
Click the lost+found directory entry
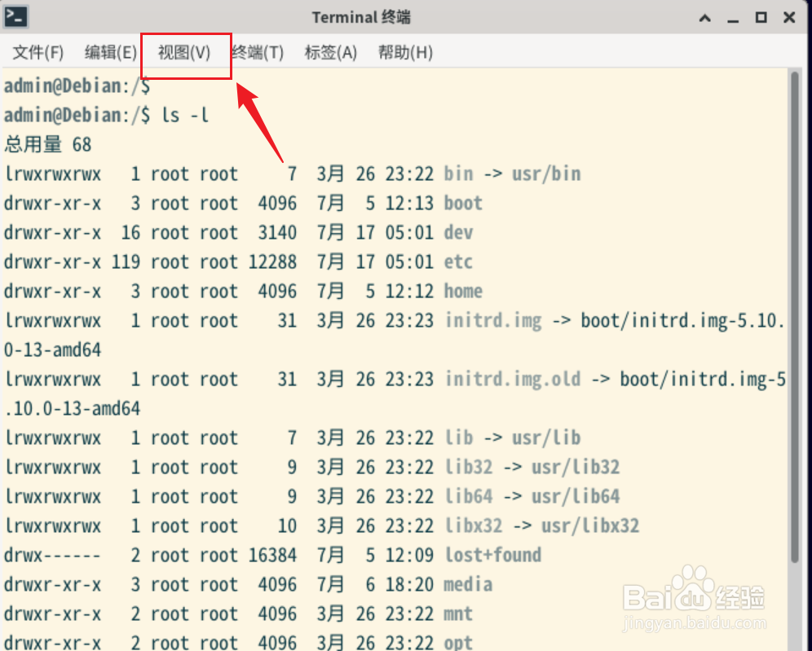pos(492,555)
